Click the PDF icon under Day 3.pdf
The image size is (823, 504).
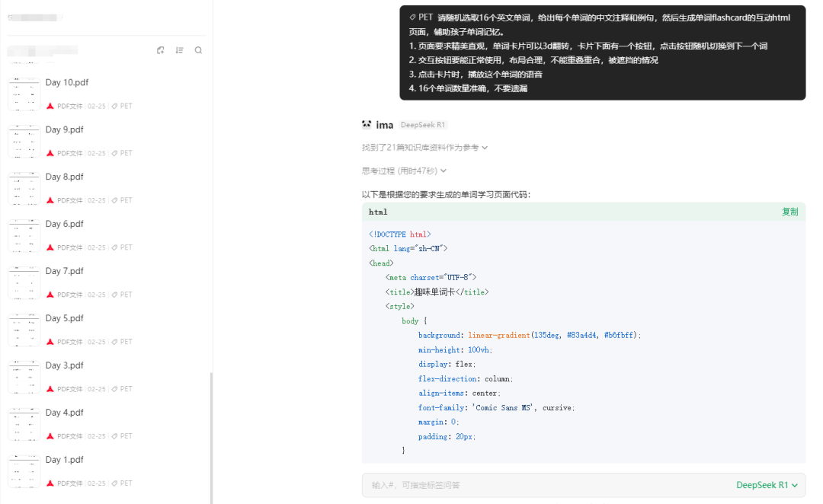tap(50, 389)
